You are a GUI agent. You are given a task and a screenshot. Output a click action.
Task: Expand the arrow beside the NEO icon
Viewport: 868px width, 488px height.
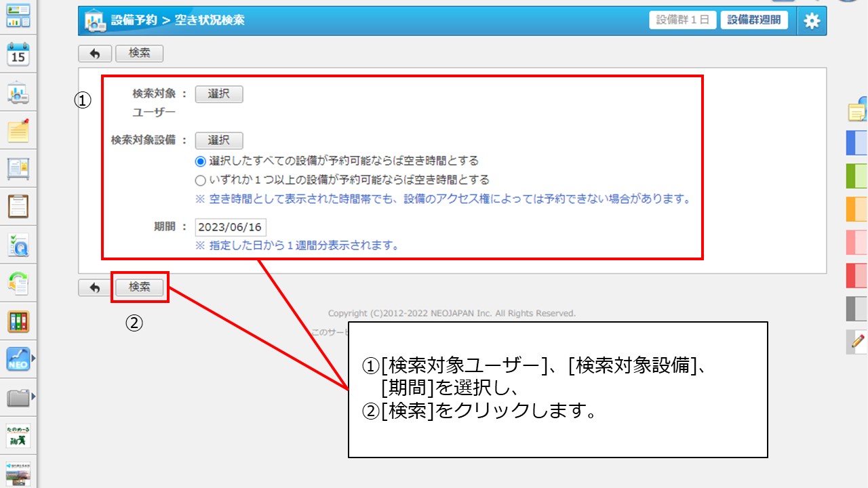tap(32, 359)
